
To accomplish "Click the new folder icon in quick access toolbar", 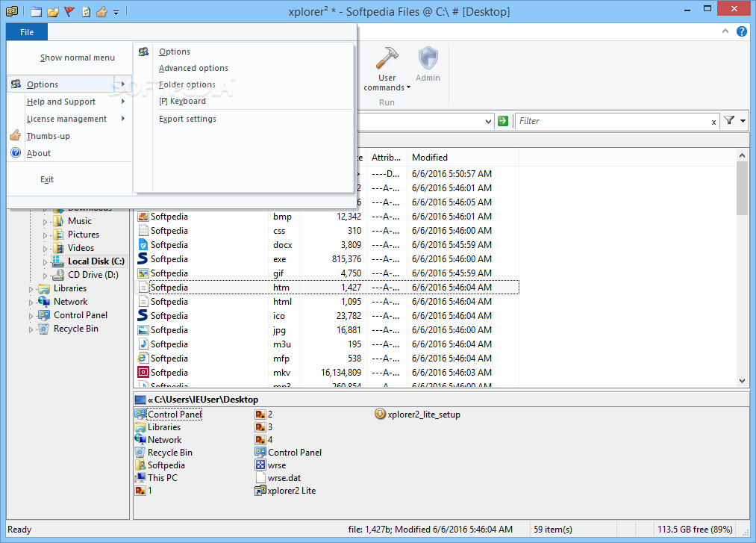I will pos(36,12).
